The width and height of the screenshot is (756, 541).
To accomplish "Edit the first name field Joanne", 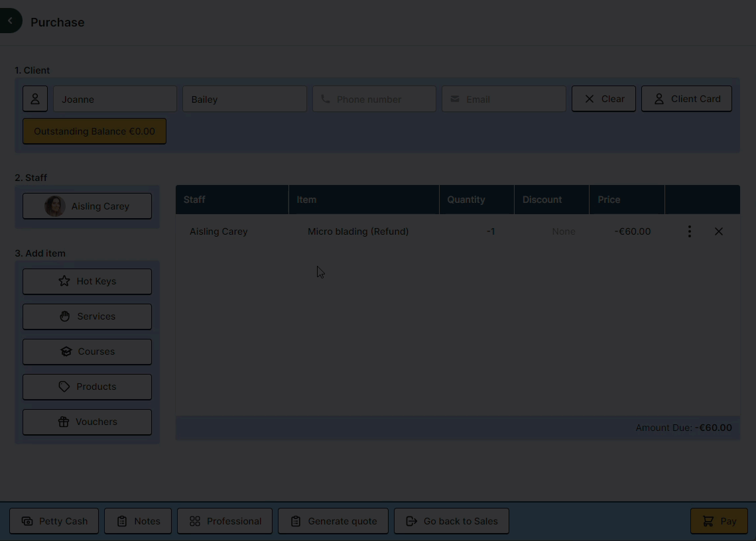I will 115,99.
